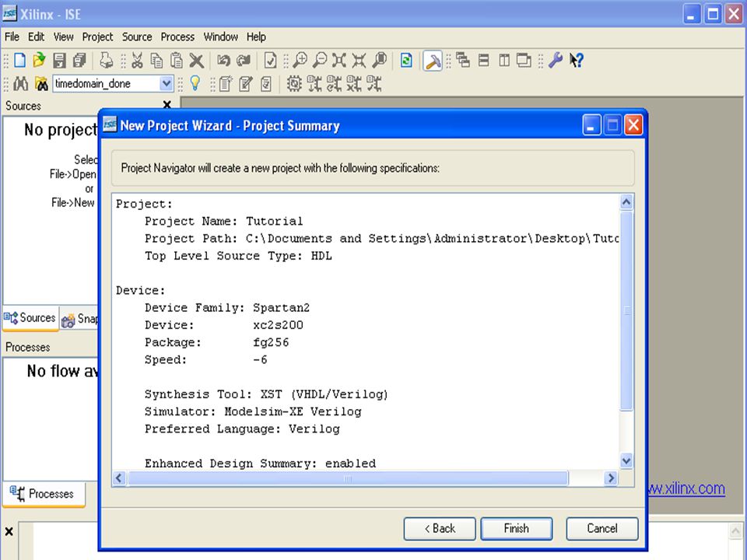Minimize the New Project Wizard dialog
This screenshot has width=747, height=560.
[x=591, y=126]
